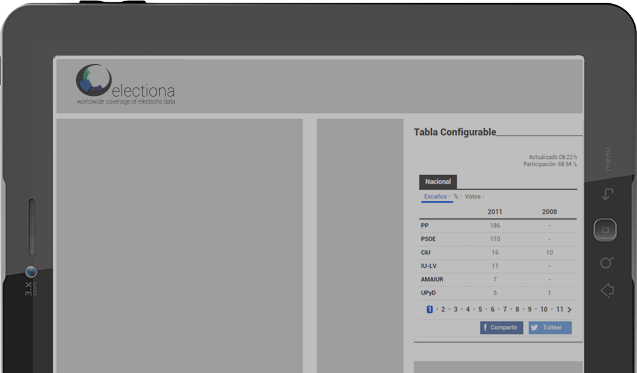Click PSOE's 110 seats value
Image resolution: width=637 pixels, height=373 pixels.
point(495,239)
